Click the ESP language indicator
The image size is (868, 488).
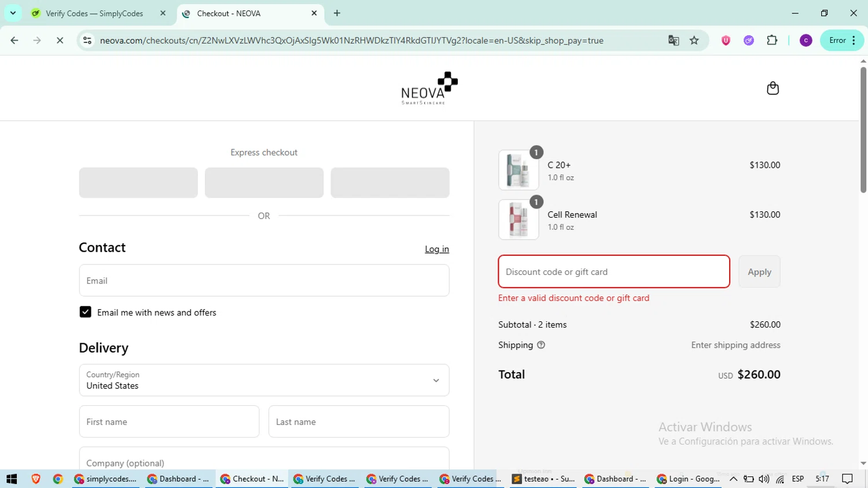coord(798,479)
